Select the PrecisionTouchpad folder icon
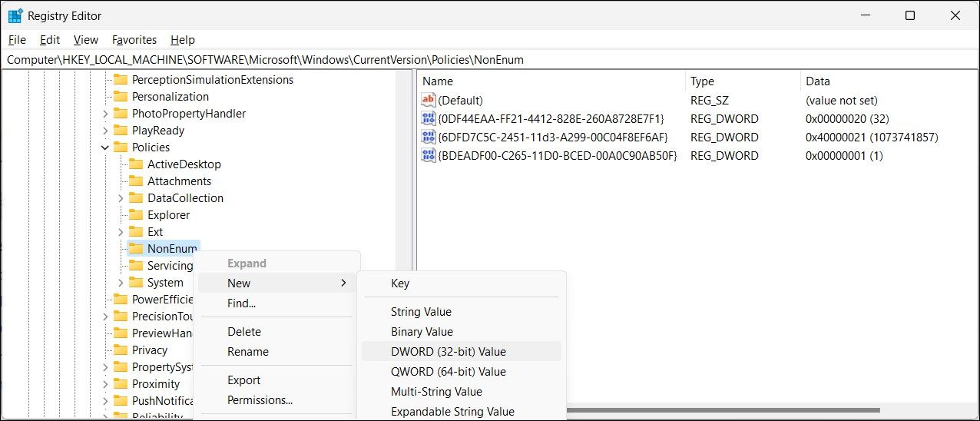 pyautogui.click(x=120, y=316)
